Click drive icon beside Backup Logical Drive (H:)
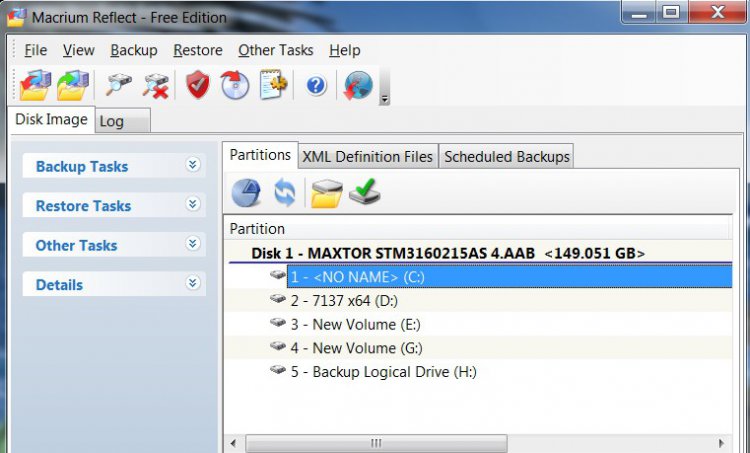Screen dimensions: 750x453 pyautogui.click(x=277, y=370)
